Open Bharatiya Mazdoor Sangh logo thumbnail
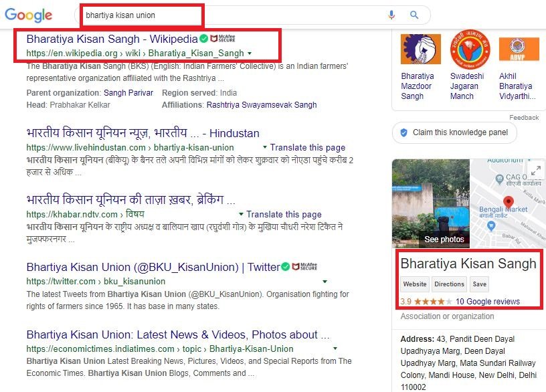Viewport: 546px width, 392px height. pyautogui.click(x=420, y=49)
